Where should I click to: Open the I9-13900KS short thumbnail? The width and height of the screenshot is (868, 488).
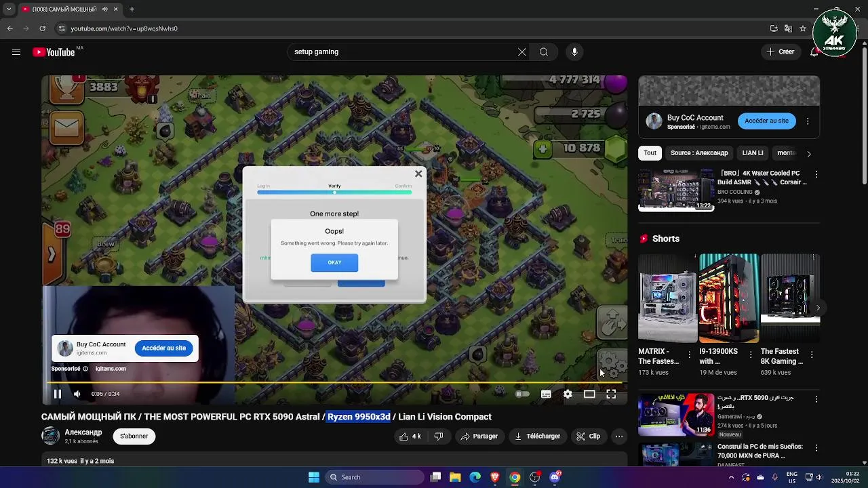(729, 298)
